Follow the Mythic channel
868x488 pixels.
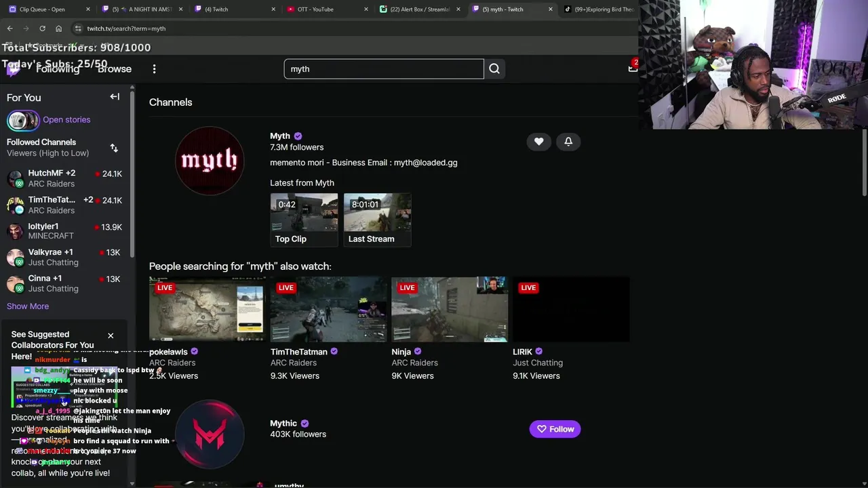[x=555, y=429]
